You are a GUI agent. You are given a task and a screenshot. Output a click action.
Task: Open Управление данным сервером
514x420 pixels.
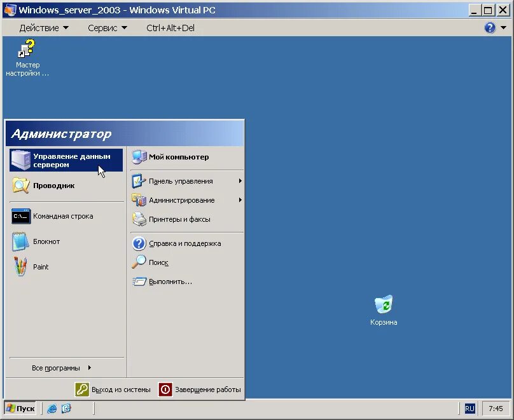point(66,160)
